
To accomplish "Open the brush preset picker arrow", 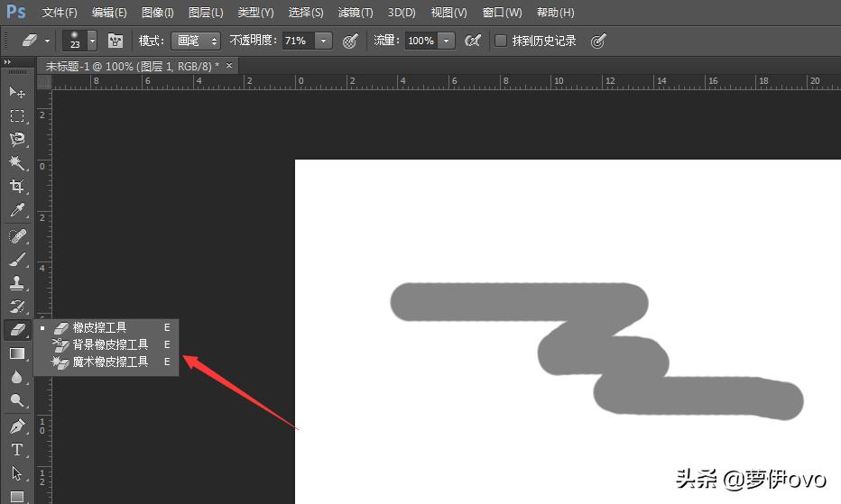I will coord(92,41).
